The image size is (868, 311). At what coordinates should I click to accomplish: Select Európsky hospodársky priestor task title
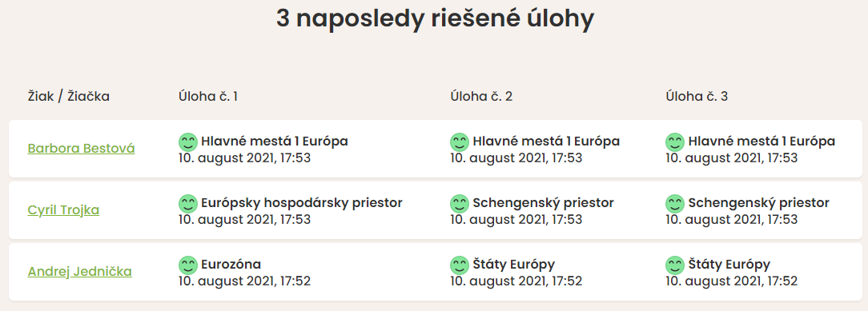pyautogui.click(x=302, y=203)
